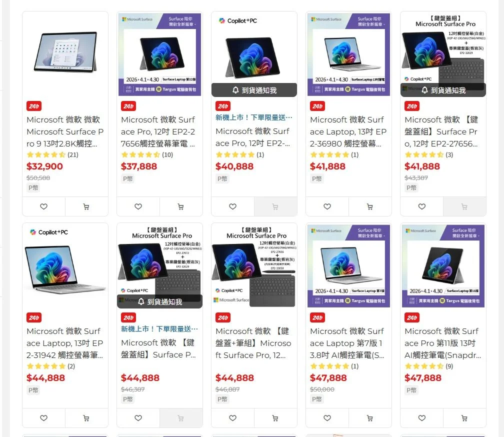Favorite the $37,888 Surface Pro with heart icon
504x437 pixels.
point(138,206)
